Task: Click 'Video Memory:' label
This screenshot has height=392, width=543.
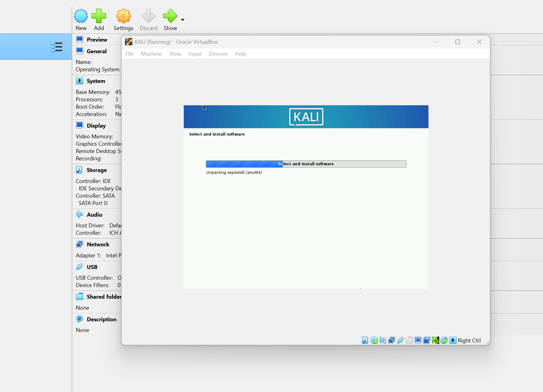Action: 94,136
